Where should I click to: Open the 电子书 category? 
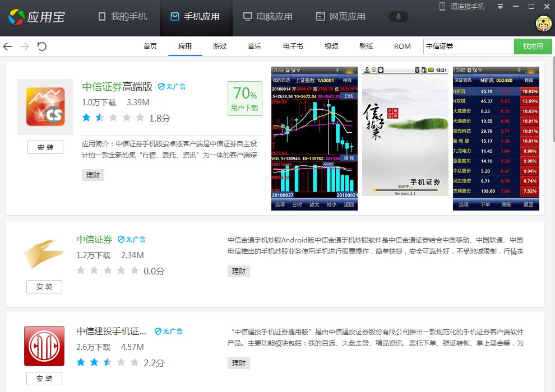293,46
